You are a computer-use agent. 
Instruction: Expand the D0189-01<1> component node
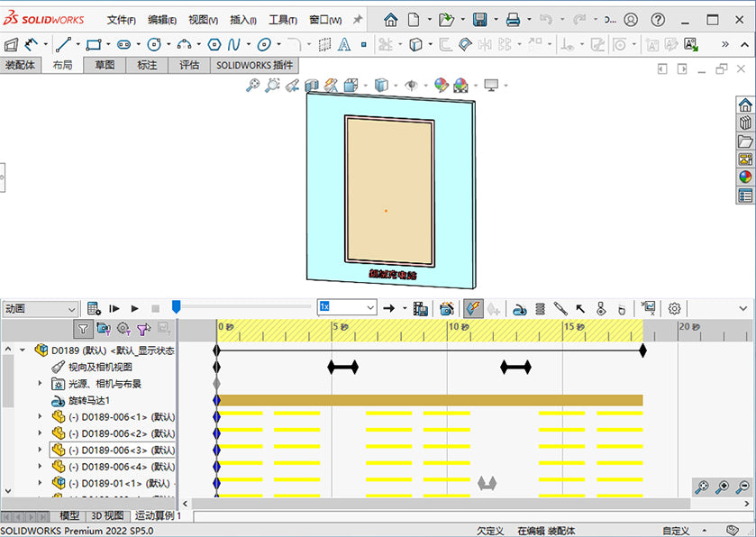point(41,483)
